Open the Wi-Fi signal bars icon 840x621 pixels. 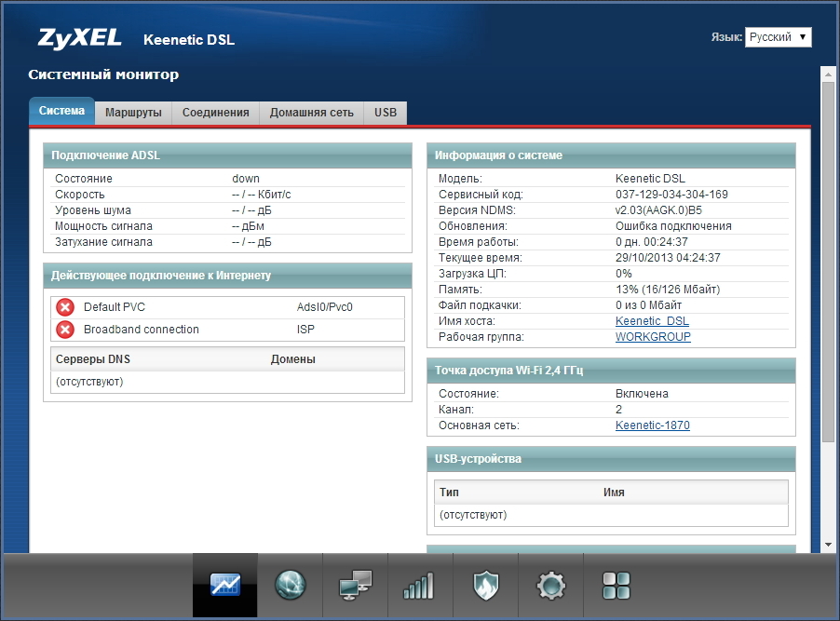[419, 586]
